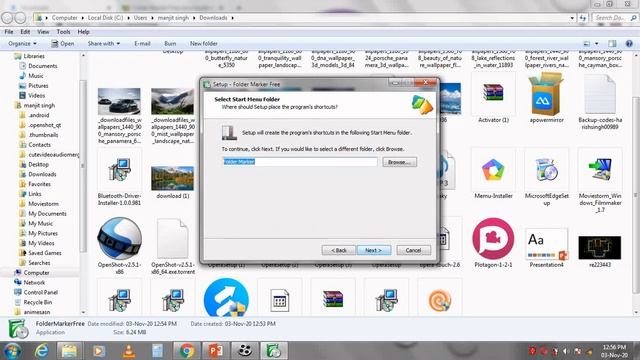Click the Windows Start button
Viewport: 640px width, 360px height.
[13, 351]
